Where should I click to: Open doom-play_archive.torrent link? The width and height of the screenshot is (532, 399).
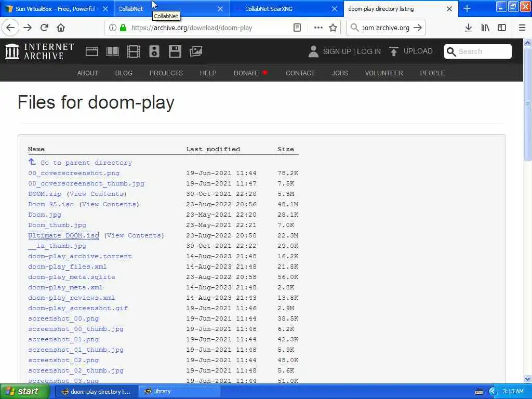click(79, 256)
